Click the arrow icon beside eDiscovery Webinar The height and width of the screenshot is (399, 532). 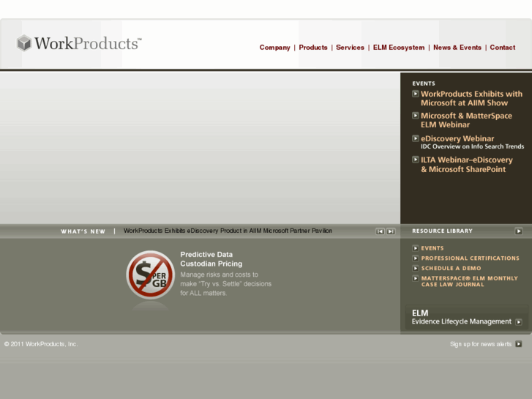tap(416, 138)
